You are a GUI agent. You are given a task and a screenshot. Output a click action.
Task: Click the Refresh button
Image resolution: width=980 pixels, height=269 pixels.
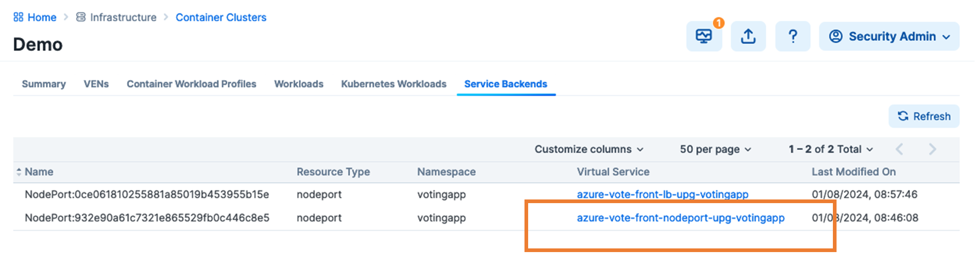[x=924, y=116]
